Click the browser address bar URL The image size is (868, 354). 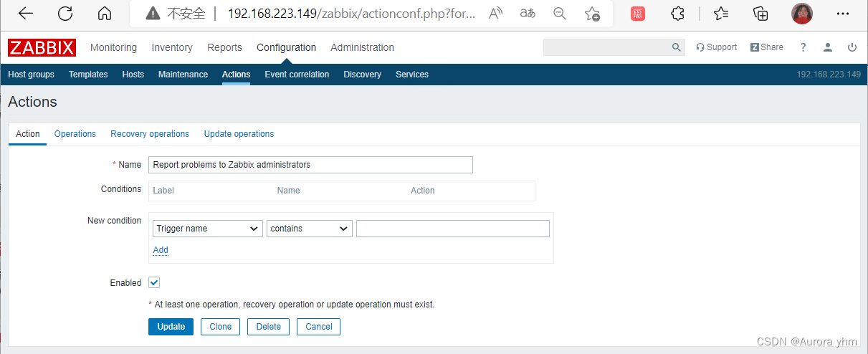pyautogui.click(x=351, y=14)
